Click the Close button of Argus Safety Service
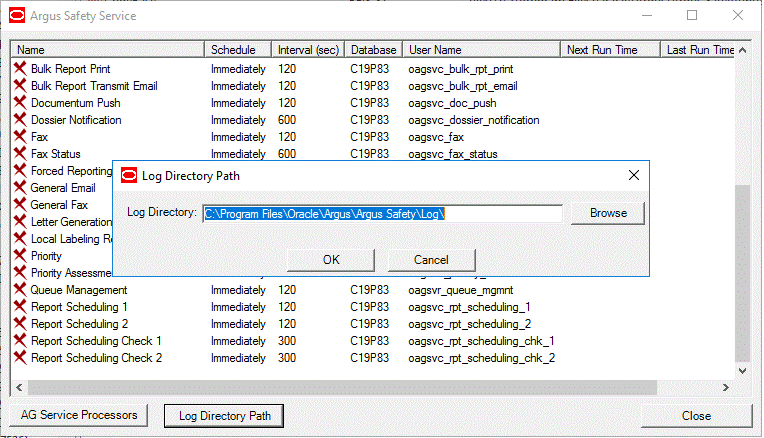This screenshot has height=438, width=764. [x=696, y=416]
